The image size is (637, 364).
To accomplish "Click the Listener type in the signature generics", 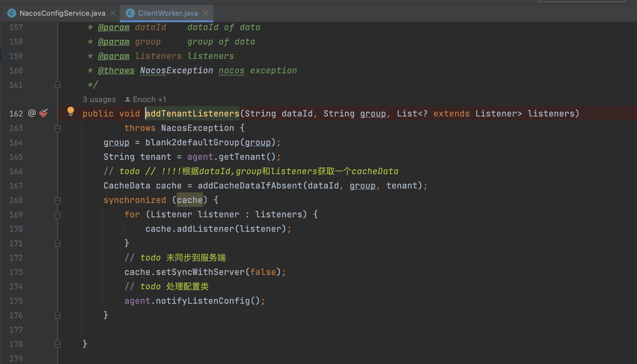I will tap(496, 114).
